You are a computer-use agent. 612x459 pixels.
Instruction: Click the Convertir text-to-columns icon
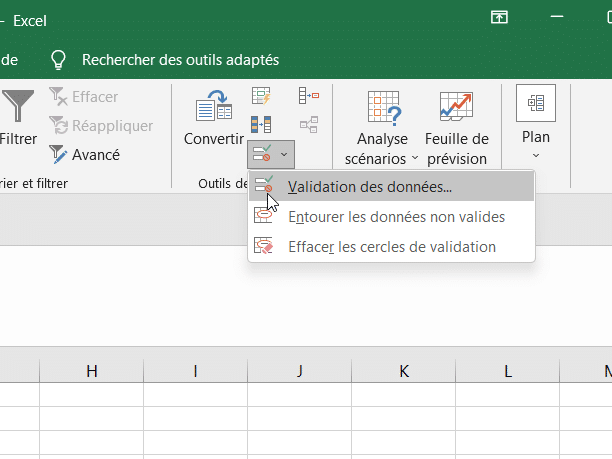coord(214,105)
